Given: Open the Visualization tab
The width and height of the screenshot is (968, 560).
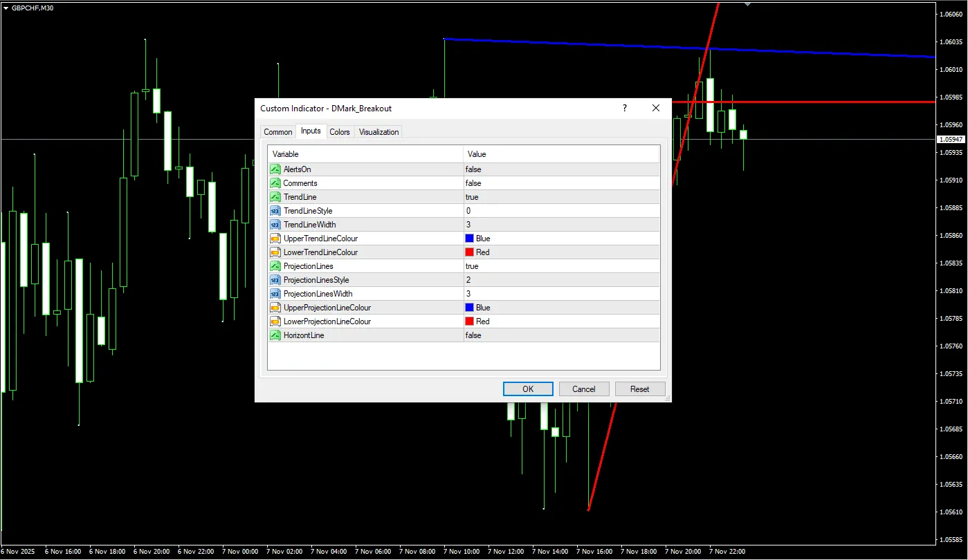Looking at the screenshot, I should [x=378, y=132].
